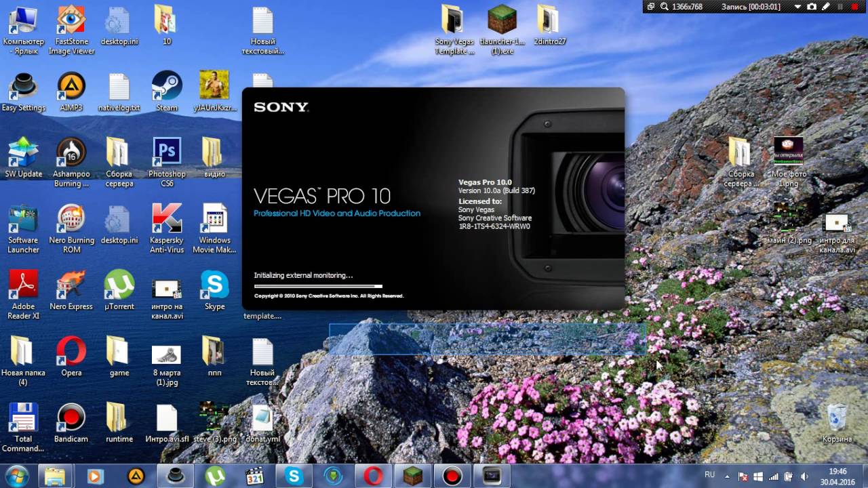
Task: Select the видео folder on desktop
Action: tap(214, 158)
